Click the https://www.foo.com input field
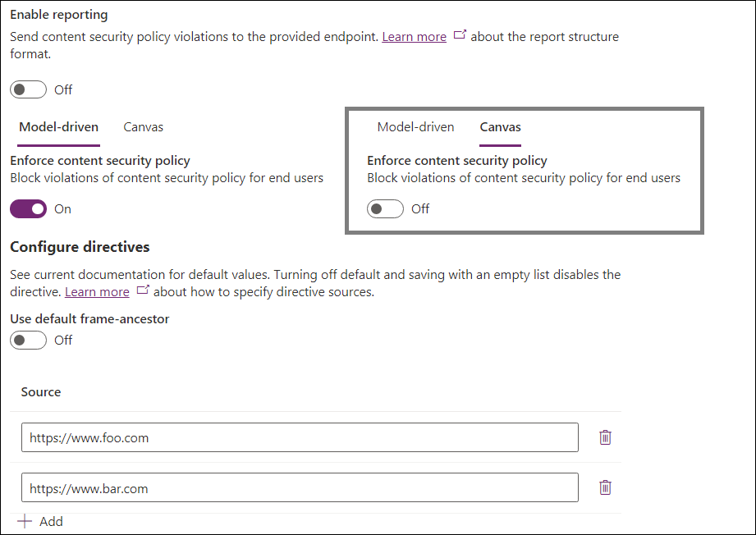Viewport: 756px width, 535px height. [300, 437]
